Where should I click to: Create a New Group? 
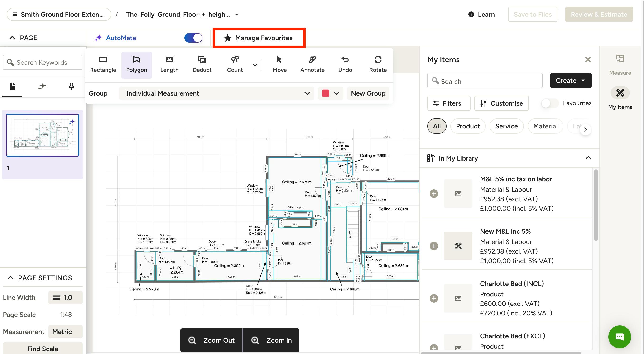tap(368, 93)
